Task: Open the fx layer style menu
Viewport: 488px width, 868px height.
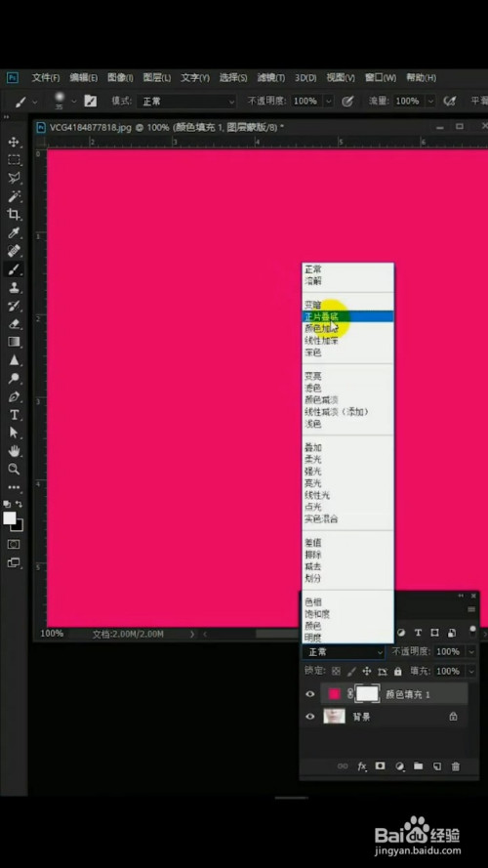Action: [362, 766]
